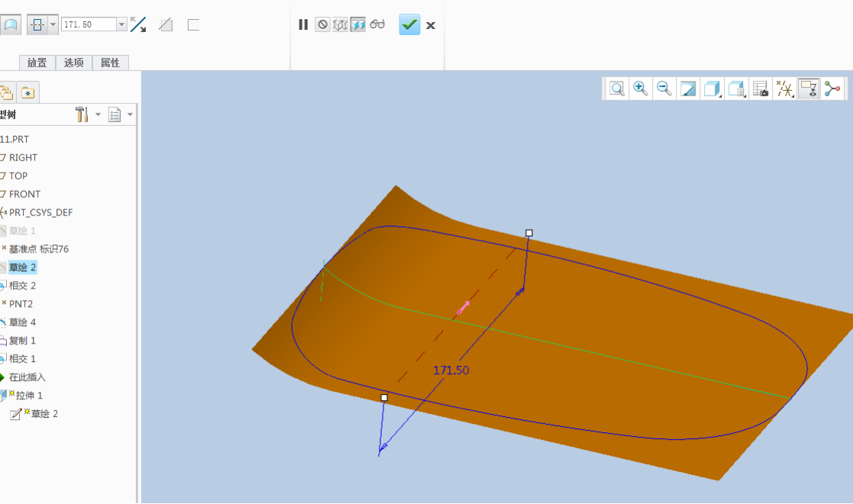
Task: Click the repaint screen icon
Action: tap(688, 89)
